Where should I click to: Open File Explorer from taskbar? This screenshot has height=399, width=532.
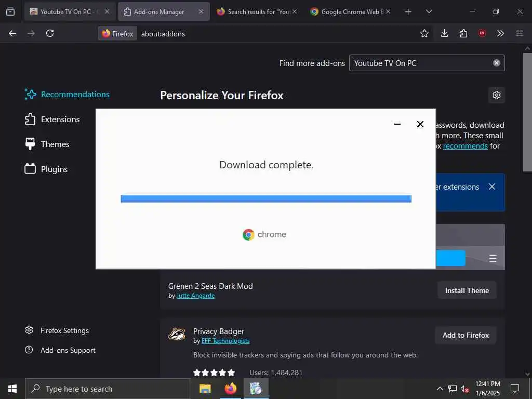205,389
